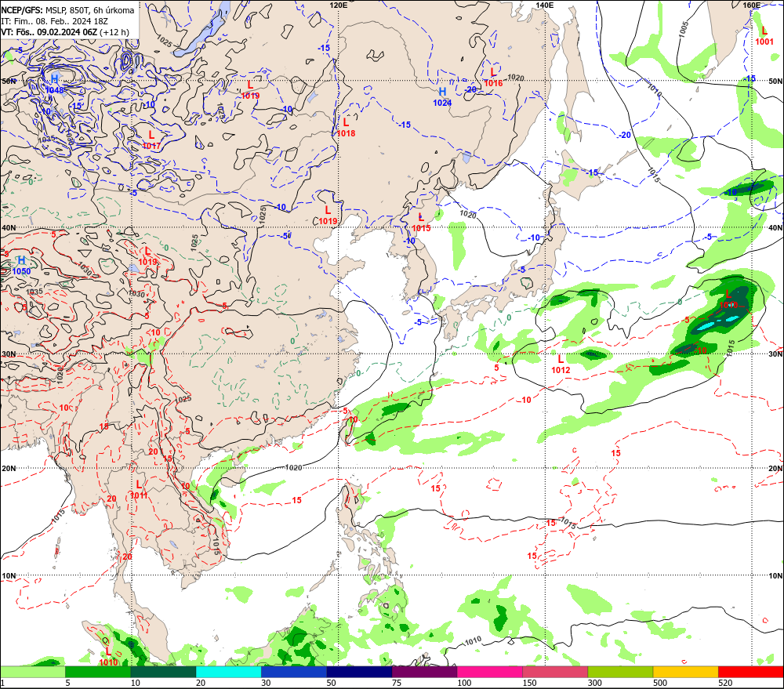
Task: Click the H 1024 high pressure marker
Action: click(442, 97)
